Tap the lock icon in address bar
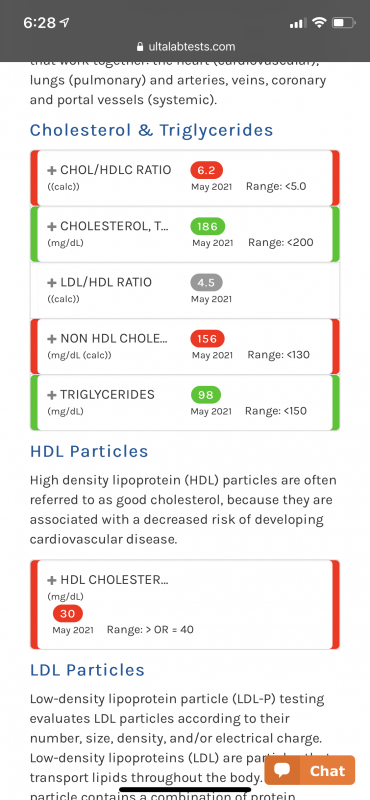 140,47
